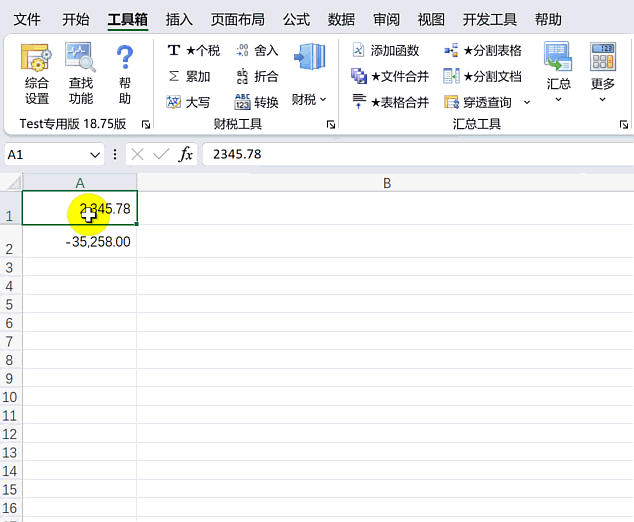Click the 舍入 rounding tool

257,51
